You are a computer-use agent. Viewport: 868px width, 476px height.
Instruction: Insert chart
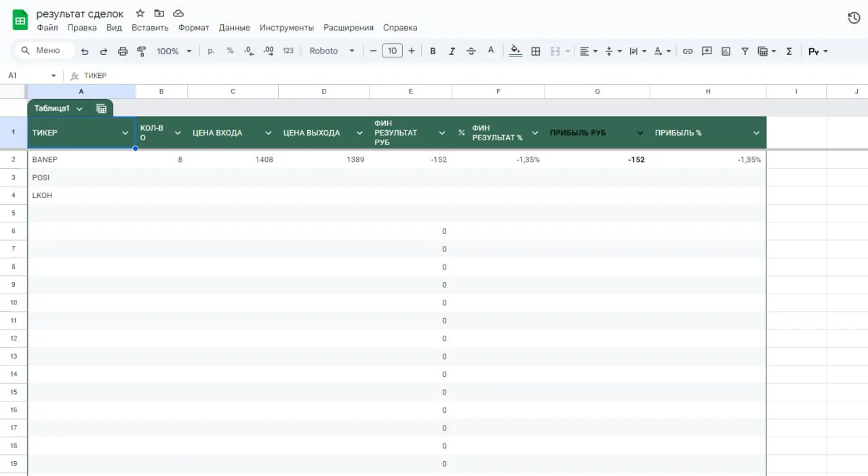[726, 51]
